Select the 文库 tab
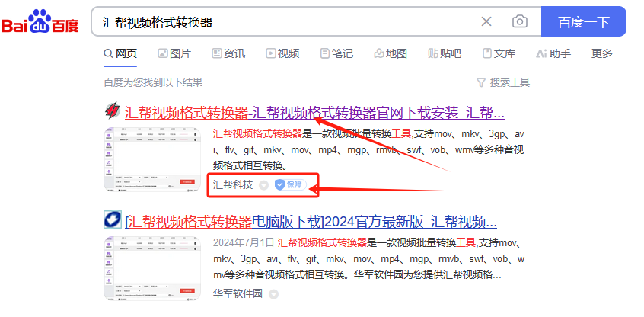This screenshot has height=317, width=644. tap(499, 53)
